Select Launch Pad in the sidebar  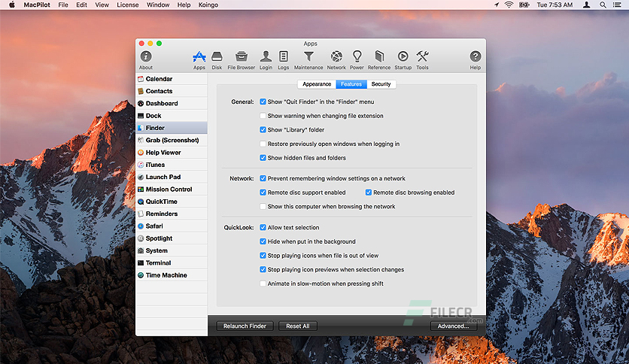point(172,177)
